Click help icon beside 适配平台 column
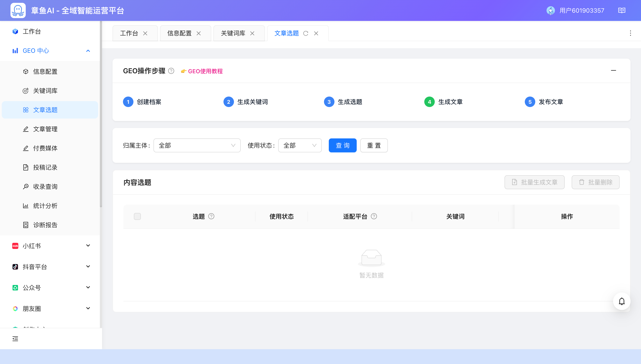Screen dimensions: 641x364 tap(374, 216)
